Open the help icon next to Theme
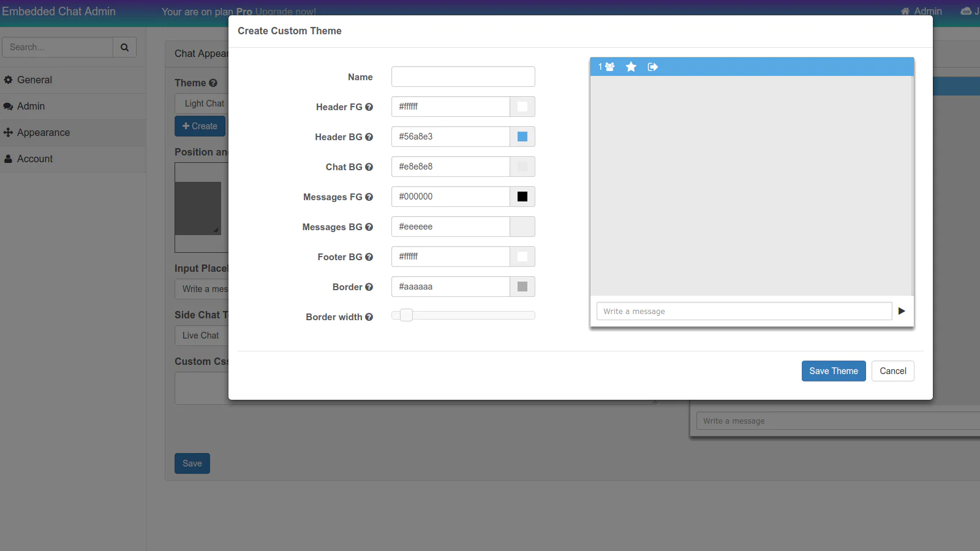The height and width of the screenshot is (551, 980). coord(213,83)
